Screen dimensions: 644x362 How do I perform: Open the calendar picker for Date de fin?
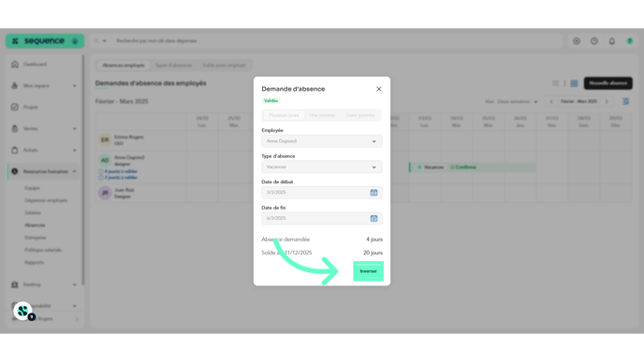coord(373,218)
